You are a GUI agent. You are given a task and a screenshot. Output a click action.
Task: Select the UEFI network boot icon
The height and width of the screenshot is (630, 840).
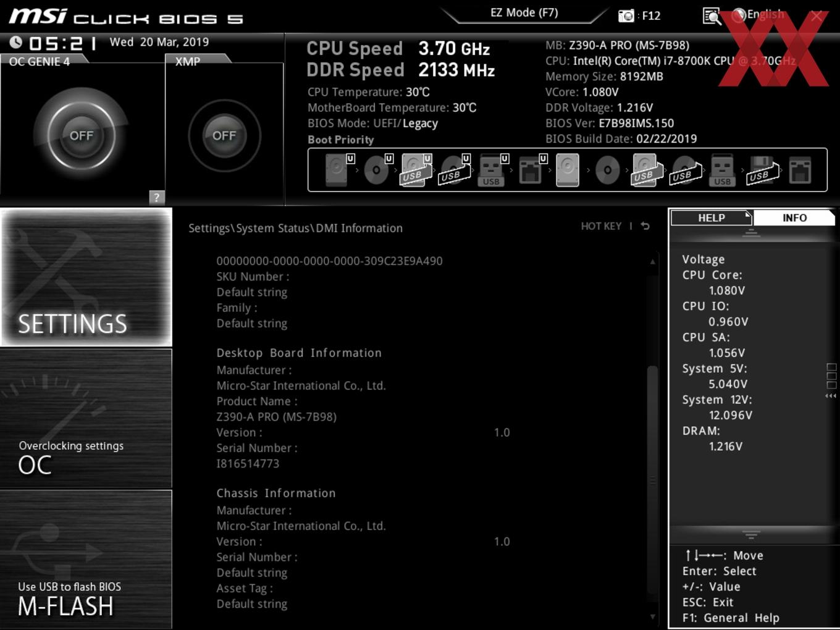[x=531, y=170]
